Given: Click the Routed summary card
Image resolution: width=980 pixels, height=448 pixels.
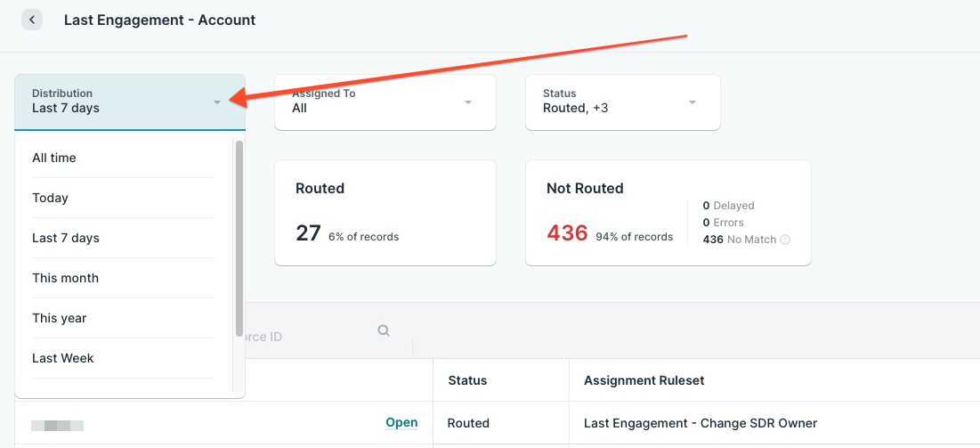Looking at the screenshot, I should [385, 213].
